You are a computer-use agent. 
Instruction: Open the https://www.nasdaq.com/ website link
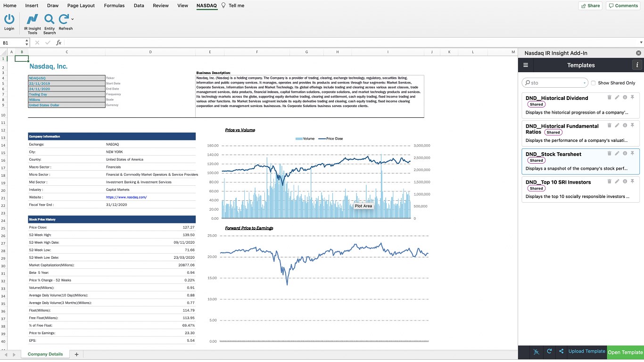(x=126, y=197)
